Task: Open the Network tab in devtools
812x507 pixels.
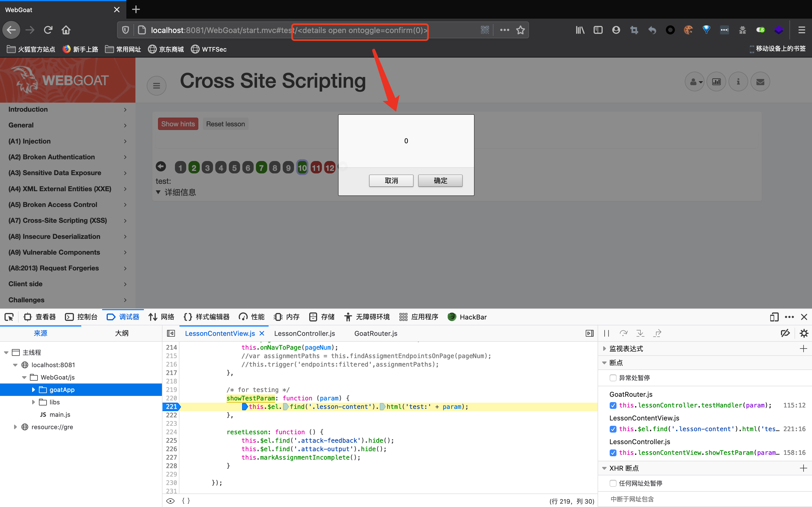Action: coord(161,317)
